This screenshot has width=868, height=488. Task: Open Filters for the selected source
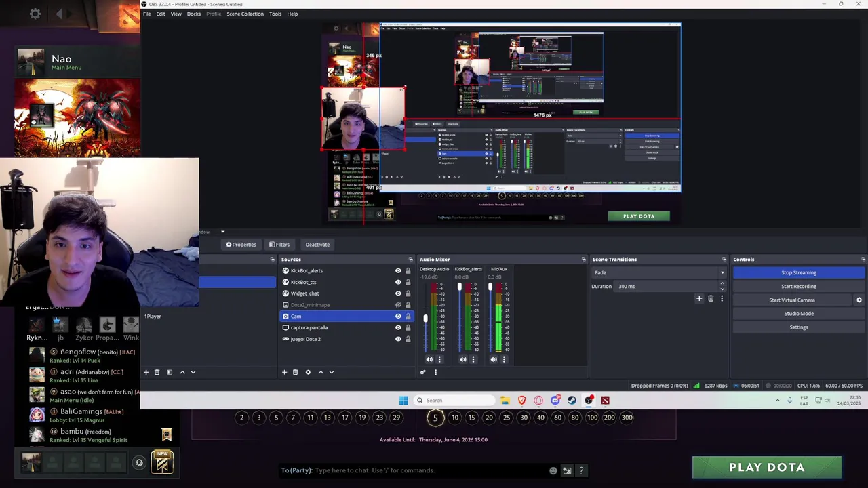pyautogui.click(x=279, y=245)
